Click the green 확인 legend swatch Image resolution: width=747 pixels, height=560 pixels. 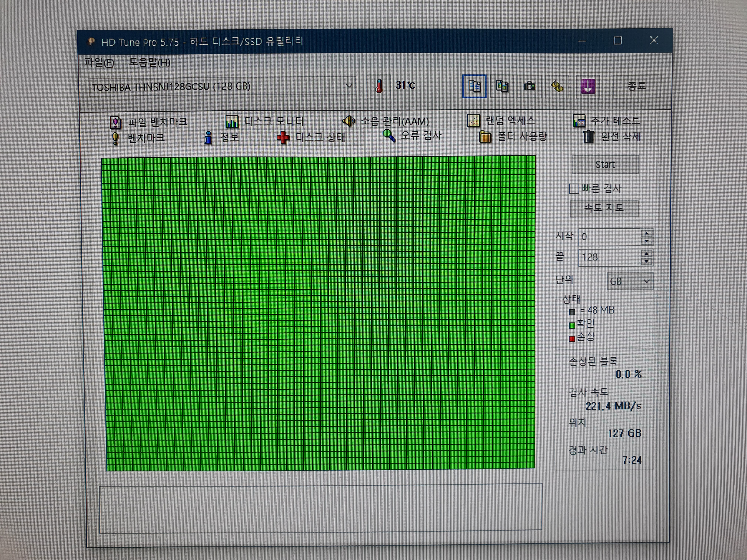coord(572,325)
